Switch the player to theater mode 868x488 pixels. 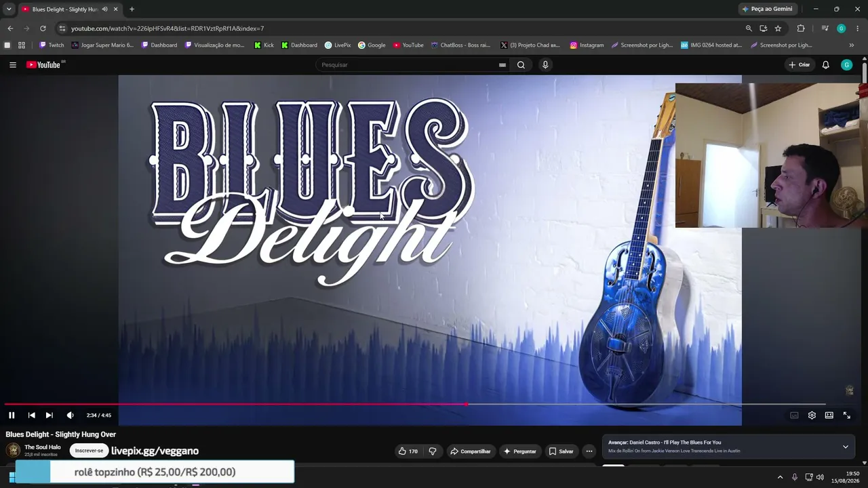829,415
